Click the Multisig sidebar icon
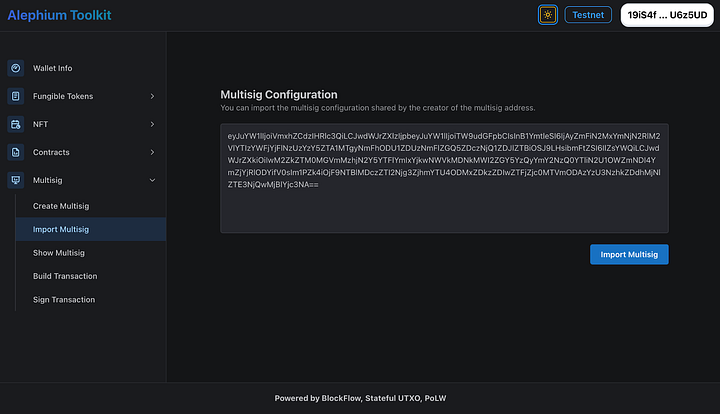Viewport: 720px width, 414px height. (x=15, y=180)
